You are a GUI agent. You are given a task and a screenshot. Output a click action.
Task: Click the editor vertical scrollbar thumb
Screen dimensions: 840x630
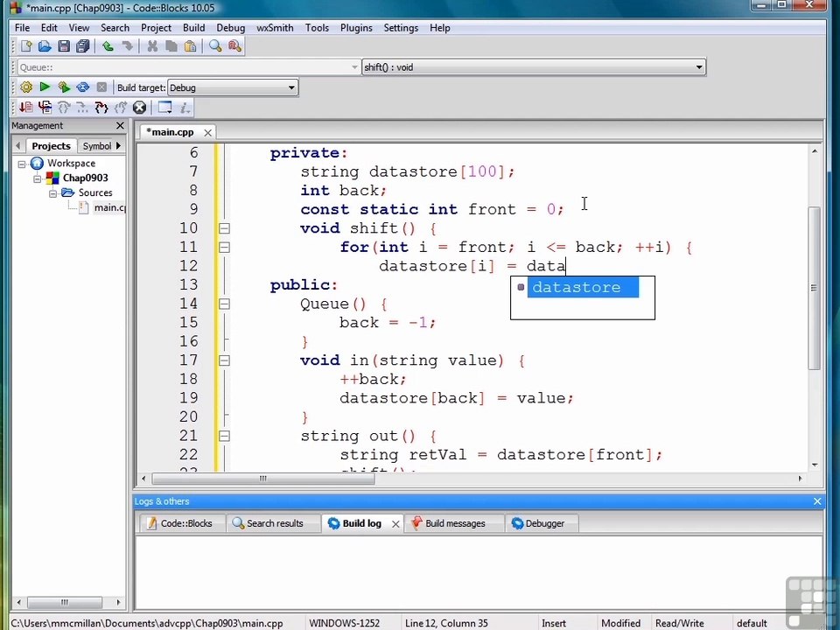point(815,288)
